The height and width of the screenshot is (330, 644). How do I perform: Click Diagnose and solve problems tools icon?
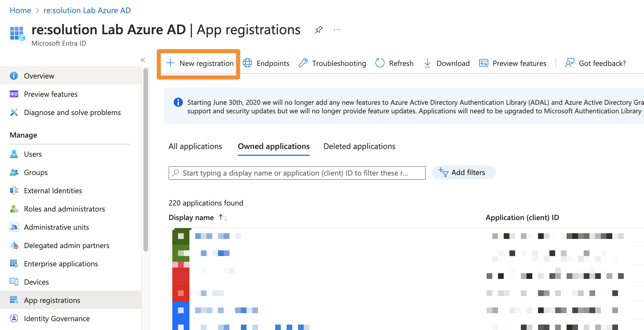pyautogui.click(x=14, y=112)
